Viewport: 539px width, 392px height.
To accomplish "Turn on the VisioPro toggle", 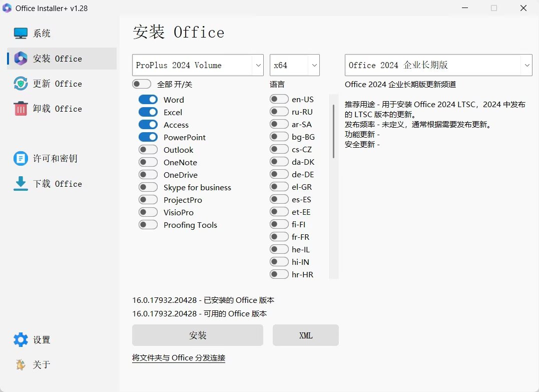I will [x=148, y=212].
